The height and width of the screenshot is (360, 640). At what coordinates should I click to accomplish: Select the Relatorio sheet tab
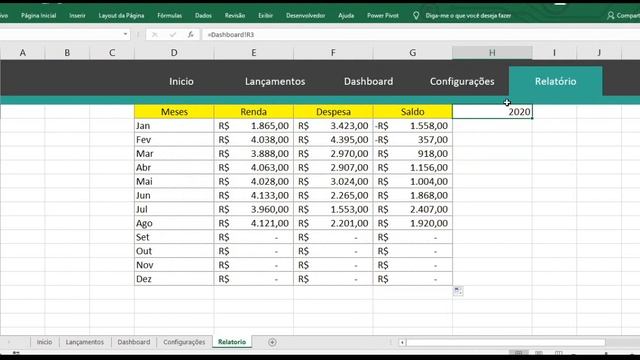tap(232, 342)
